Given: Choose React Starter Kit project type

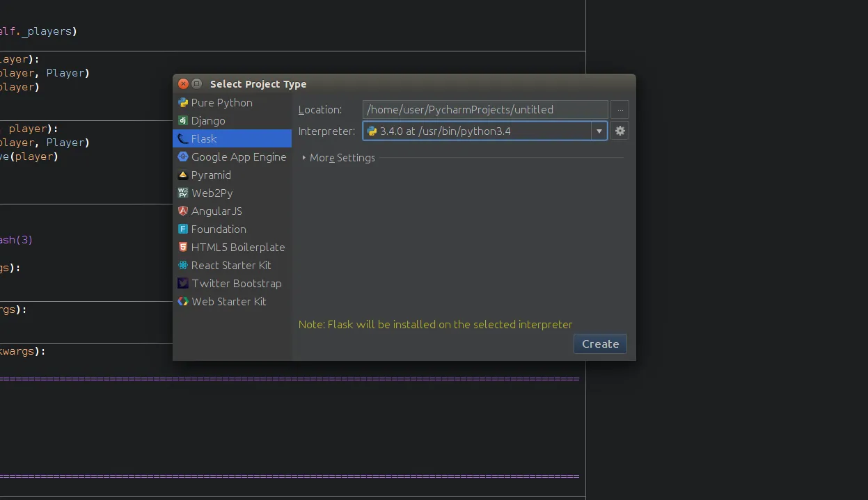Looking at the screenshot, I should pyautogui.click(x=232, y=265).
